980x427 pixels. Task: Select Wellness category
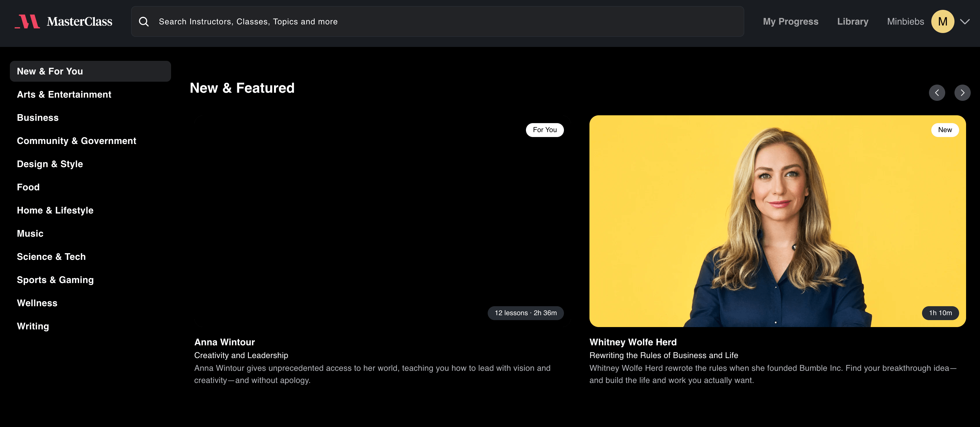pos(37,303)
